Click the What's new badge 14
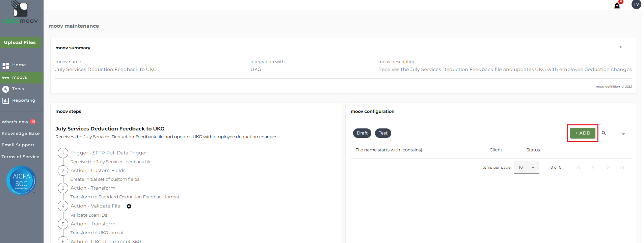The width and height of the screenshot is (644, 243). point(33,122)
